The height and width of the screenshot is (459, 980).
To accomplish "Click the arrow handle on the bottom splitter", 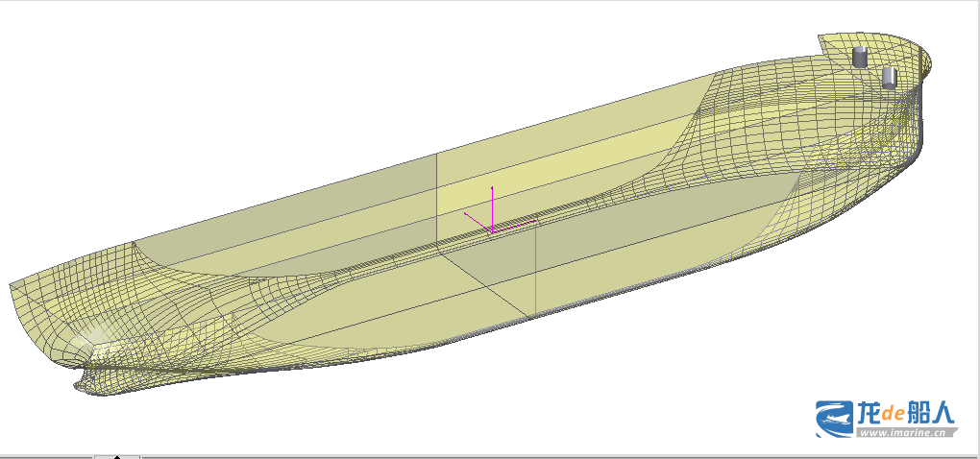I will pos(117,456).
